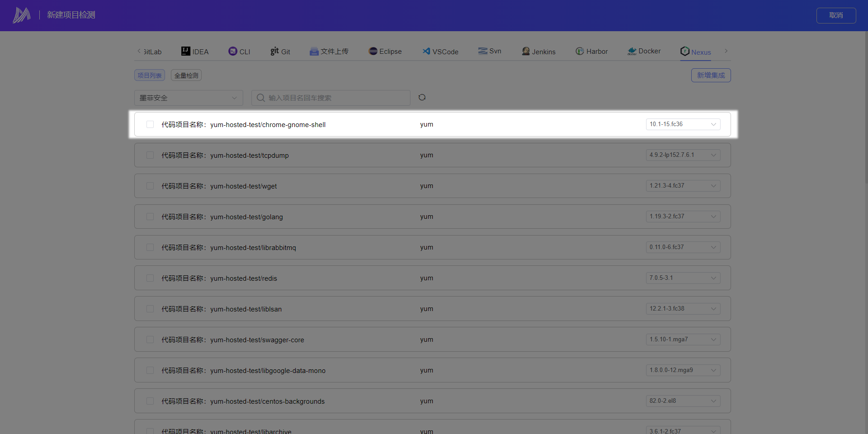Select the Docker whale icon

[x=632, y=51]
